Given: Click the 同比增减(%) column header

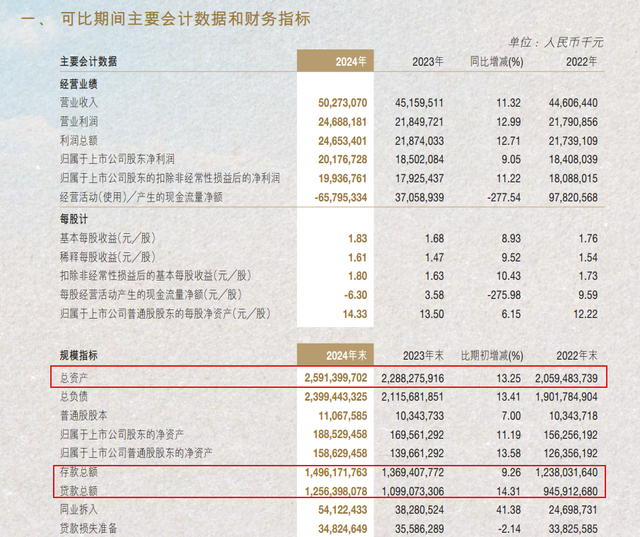Looking at the screenshot, I should pyautogui.click(x=496, y=62).
